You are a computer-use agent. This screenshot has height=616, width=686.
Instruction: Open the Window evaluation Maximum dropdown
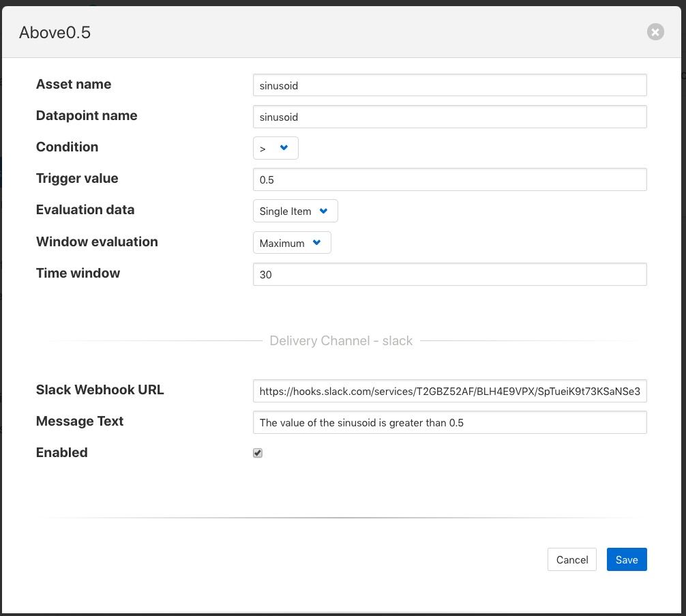click(x=291, y=243)
